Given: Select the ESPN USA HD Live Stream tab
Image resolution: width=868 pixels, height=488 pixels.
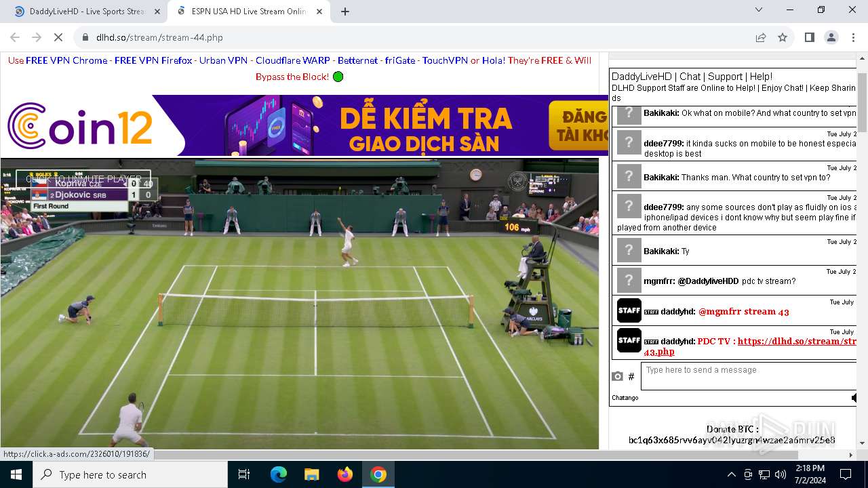Looking at the screenshot, I should pos(248,12).
